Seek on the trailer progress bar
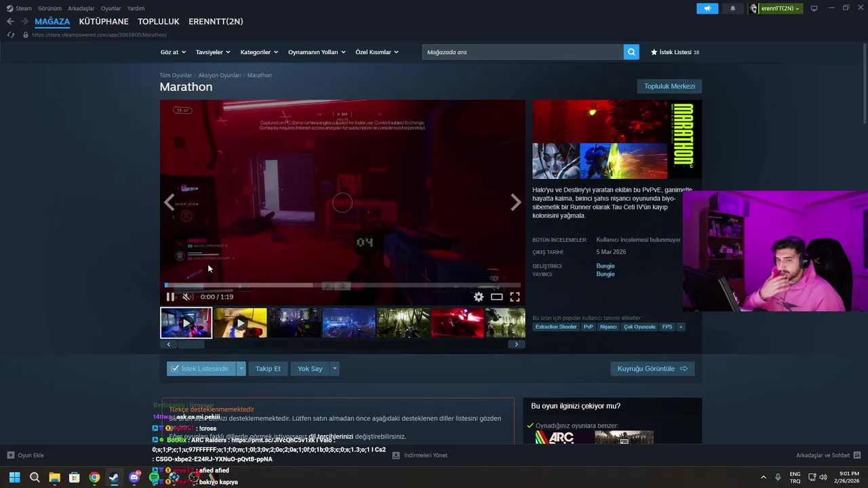 coord(342,285)
